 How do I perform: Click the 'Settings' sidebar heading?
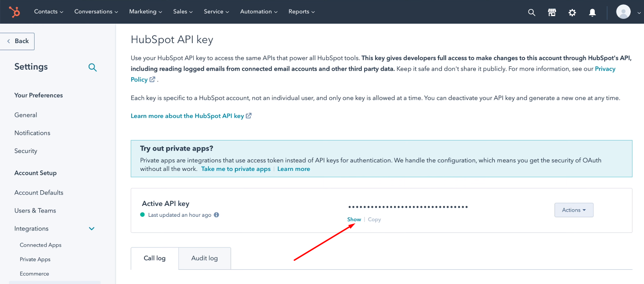pyautogui.click(x=31, y=67)
